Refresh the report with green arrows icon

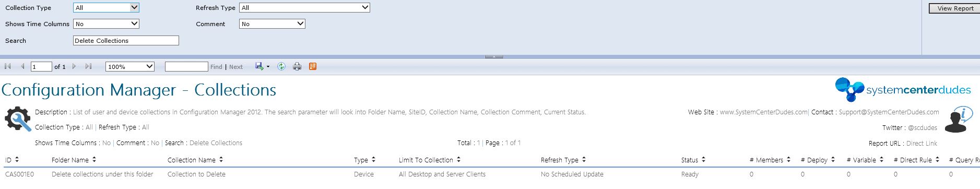pos(281,66)
